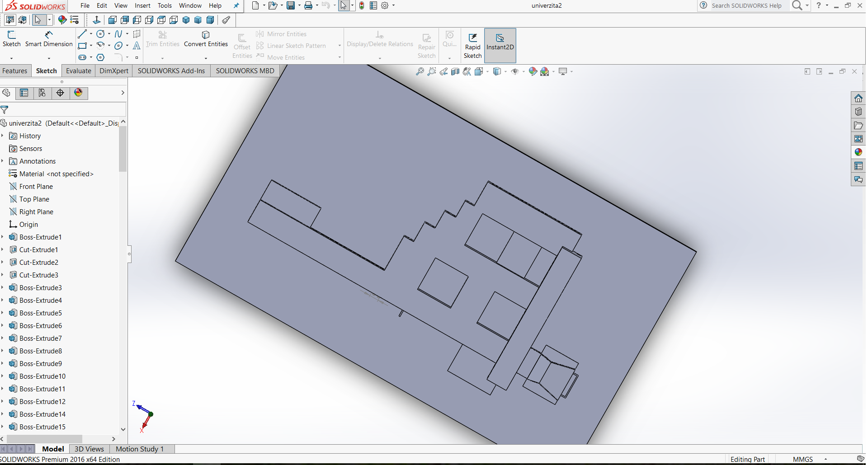Viewport: 868px width, 465px height.
Task: Switch to the Motion Study 1 tab
Action: point(140,449)
